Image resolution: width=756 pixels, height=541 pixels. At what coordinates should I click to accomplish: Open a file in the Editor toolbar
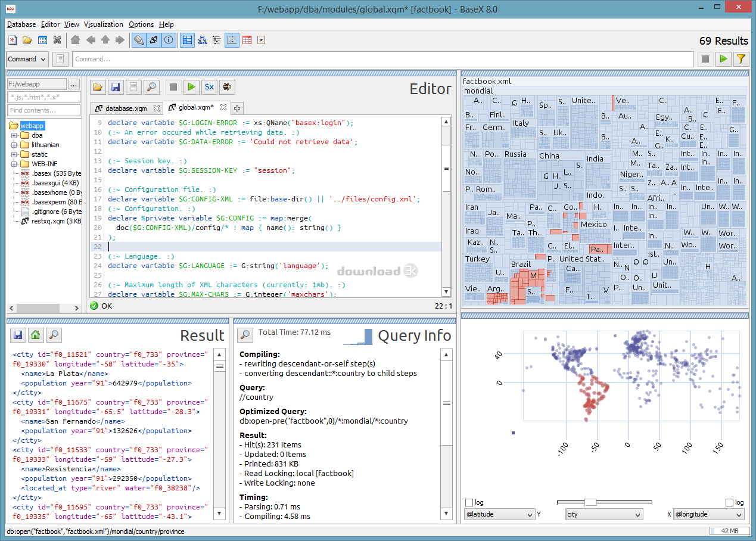98,87
